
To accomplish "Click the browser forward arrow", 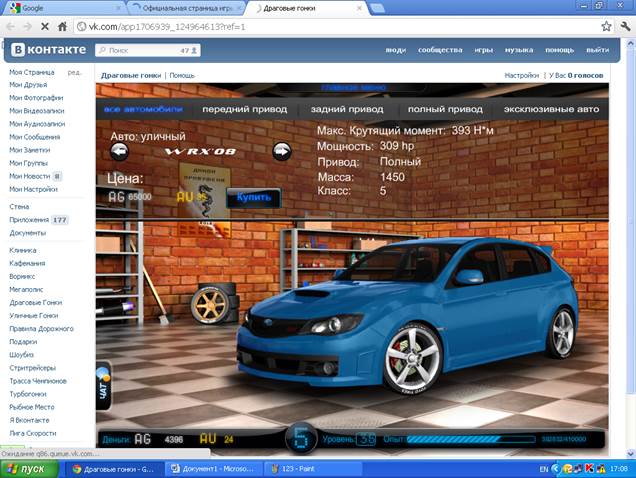I will coord(28,27).
